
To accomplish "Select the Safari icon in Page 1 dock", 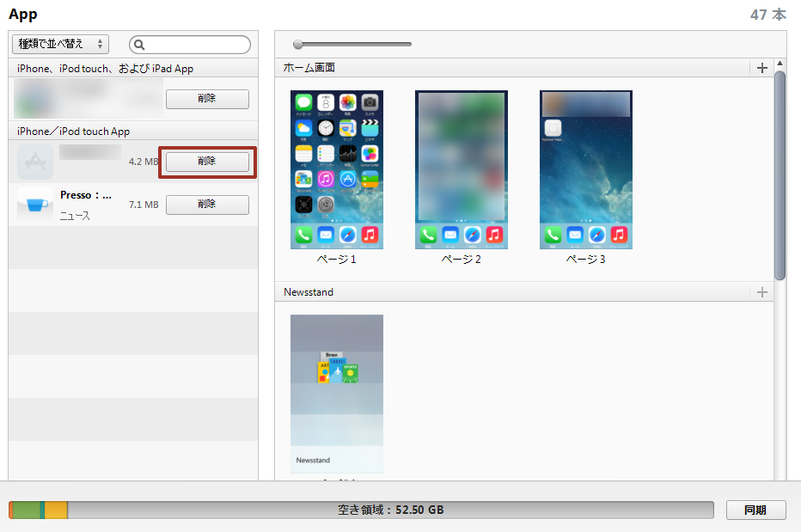I will tap(347, 235).
